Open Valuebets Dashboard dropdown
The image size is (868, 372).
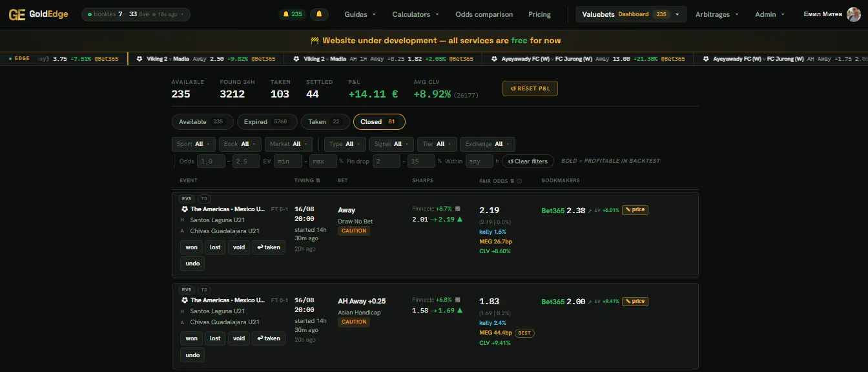632,14
